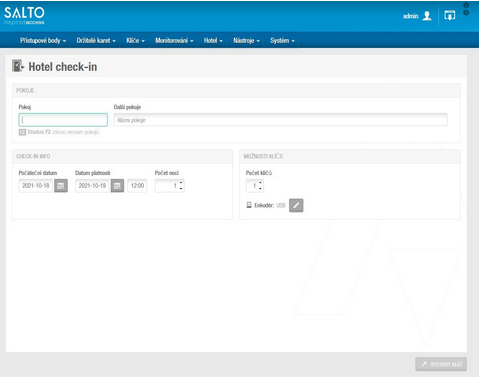482x377 pixels.
Task: Select the Datum platnosti date field
Action: coord(92,186)
